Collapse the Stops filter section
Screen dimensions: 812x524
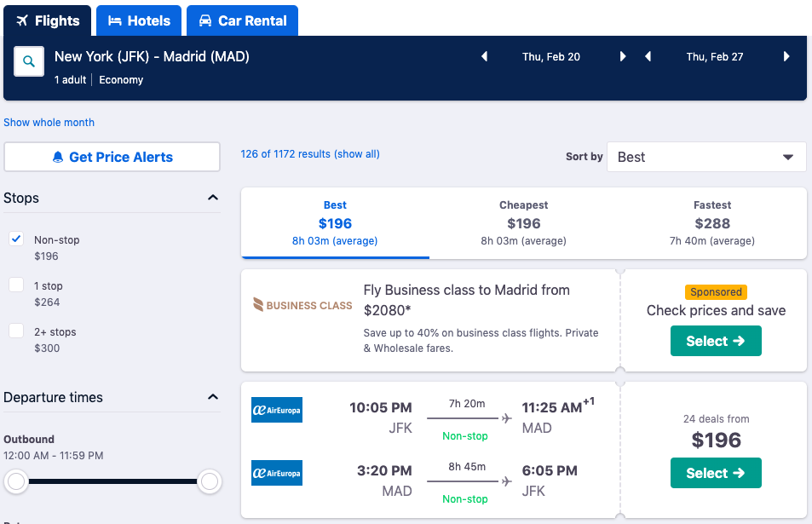coord(212,197)
